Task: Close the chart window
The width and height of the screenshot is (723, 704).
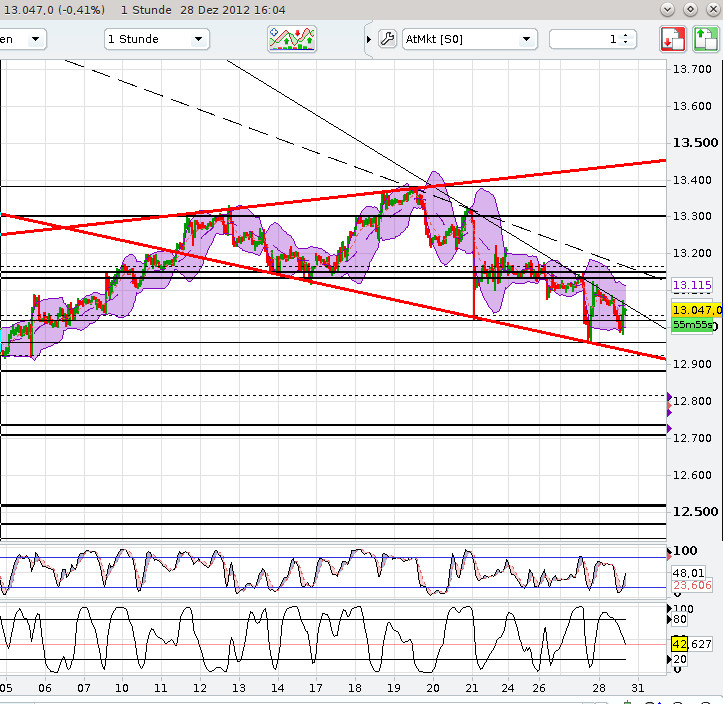Action: tap(709, 9)
